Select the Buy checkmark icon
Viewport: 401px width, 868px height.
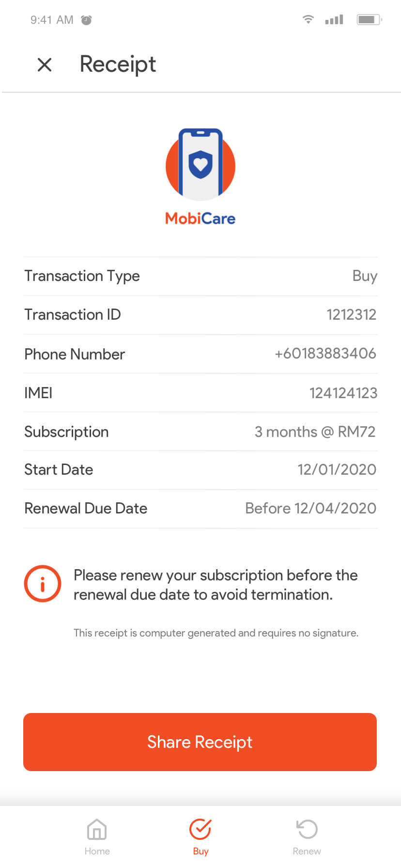pos(200,829)
